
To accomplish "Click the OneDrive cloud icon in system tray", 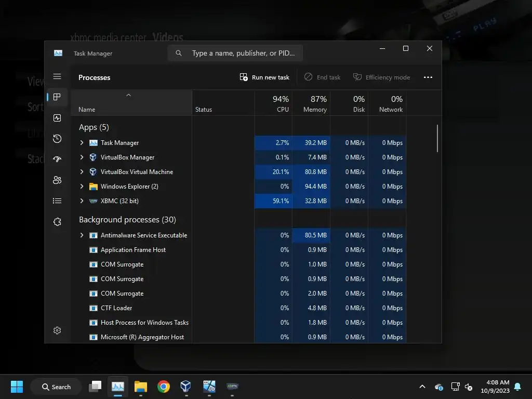I will [x=438, y=387].
